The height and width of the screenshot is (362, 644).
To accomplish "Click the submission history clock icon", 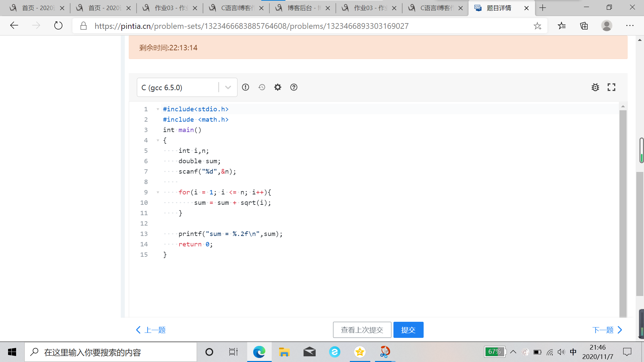I will tap(262, 87).
